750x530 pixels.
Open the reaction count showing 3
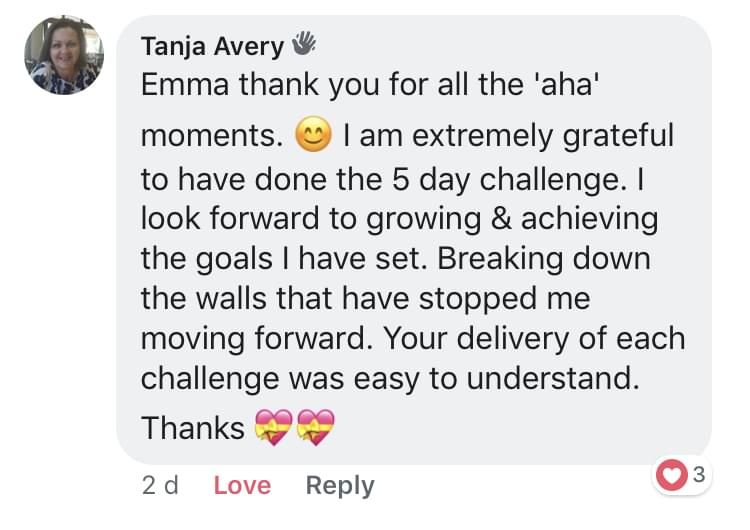698,476
